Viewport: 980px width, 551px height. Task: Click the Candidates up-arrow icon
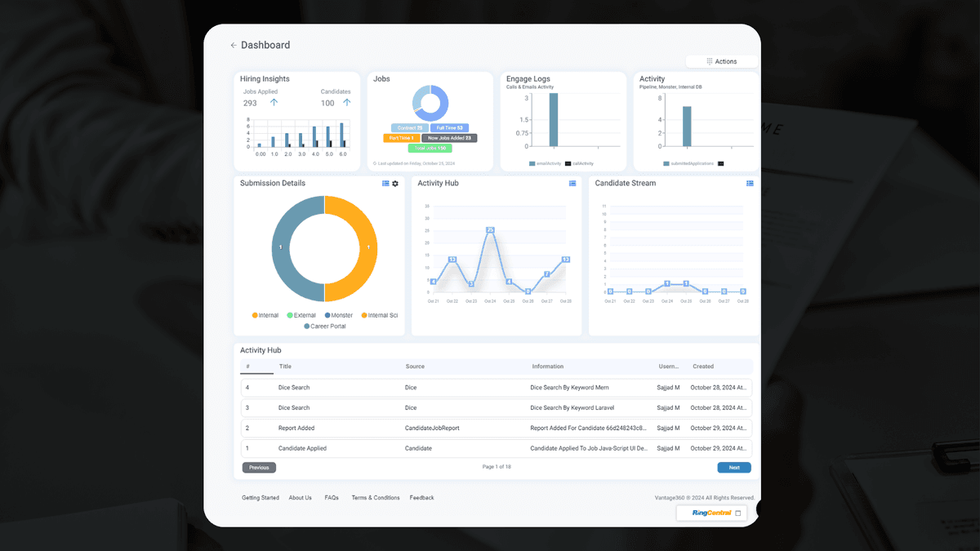click(347, 103)
